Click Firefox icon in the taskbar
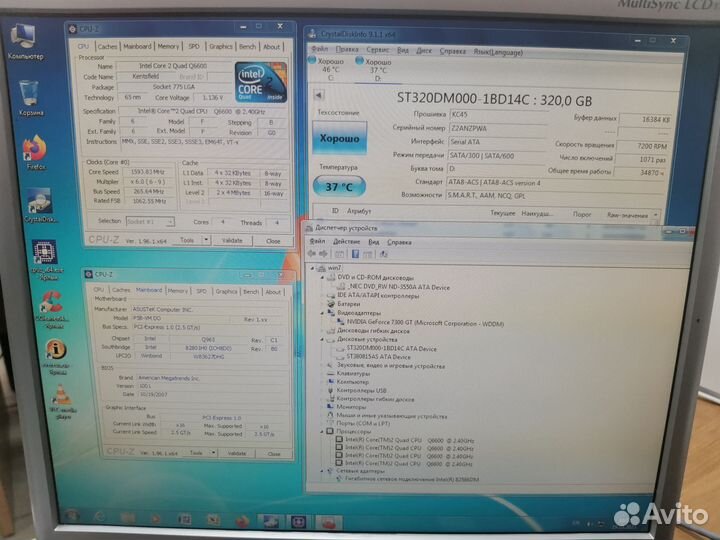The image size is (720, 540). pyautogui.click(x=242, y=521)
